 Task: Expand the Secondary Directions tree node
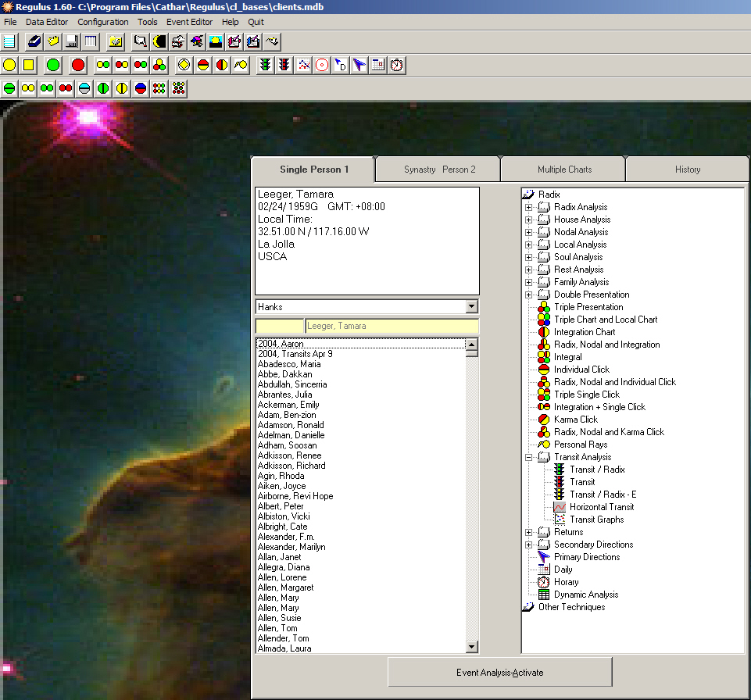(x=528, y=545)
